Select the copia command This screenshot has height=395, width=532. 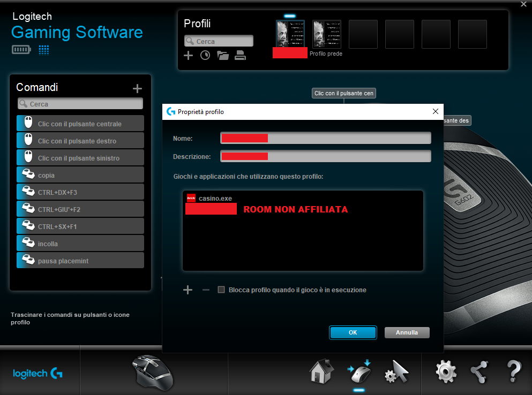[x=80, y=174]
